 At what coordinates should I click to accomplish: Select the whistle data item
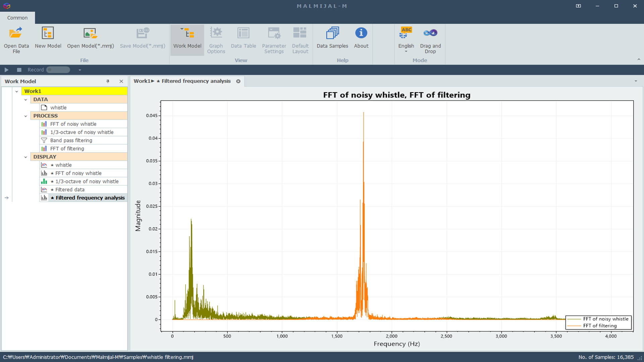tap(59, 107)
